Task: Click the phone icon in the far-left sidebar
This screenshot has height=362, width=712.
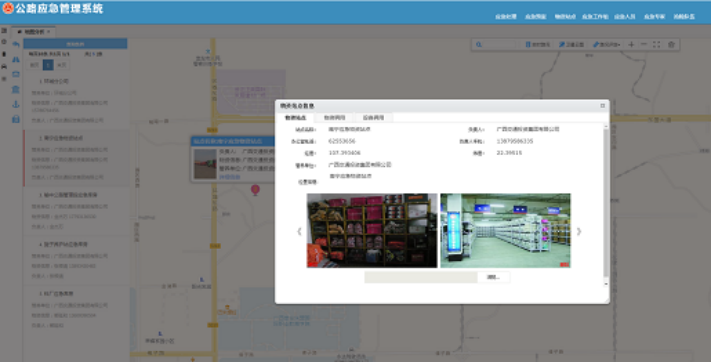Action: (x=4, y=54)
